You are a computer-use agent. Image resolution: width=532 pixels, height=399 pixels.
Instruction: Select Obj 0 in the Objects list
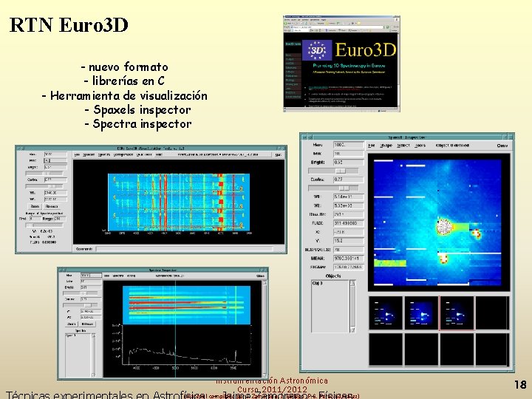coord(317,283)
